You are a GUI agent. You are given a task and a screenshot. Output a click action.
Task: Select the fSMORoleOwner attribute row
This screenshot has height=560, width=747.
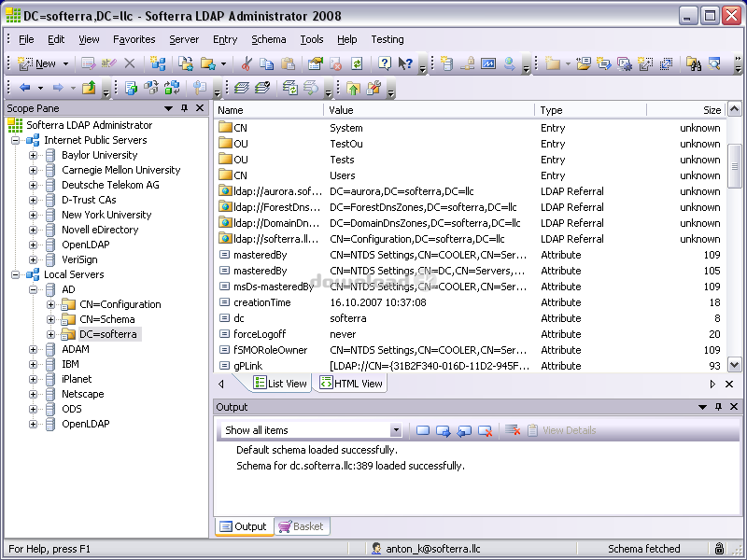click(x=471, y=350)
